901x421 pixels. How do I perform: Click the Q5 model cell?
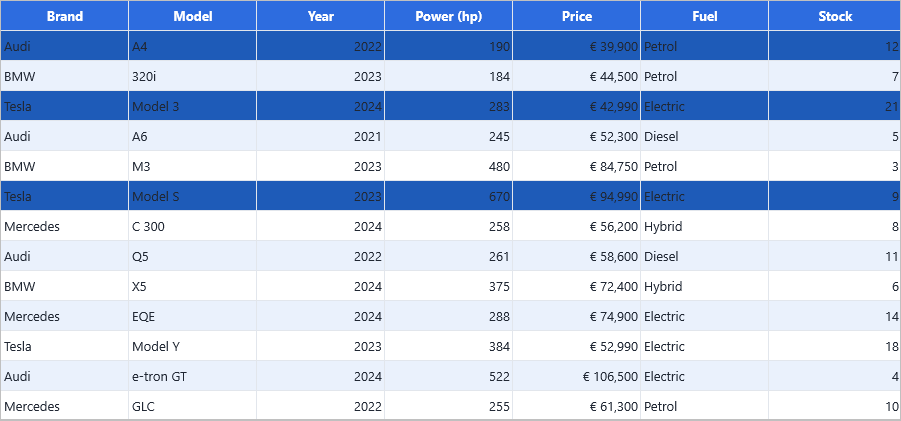tap(192, 256)
